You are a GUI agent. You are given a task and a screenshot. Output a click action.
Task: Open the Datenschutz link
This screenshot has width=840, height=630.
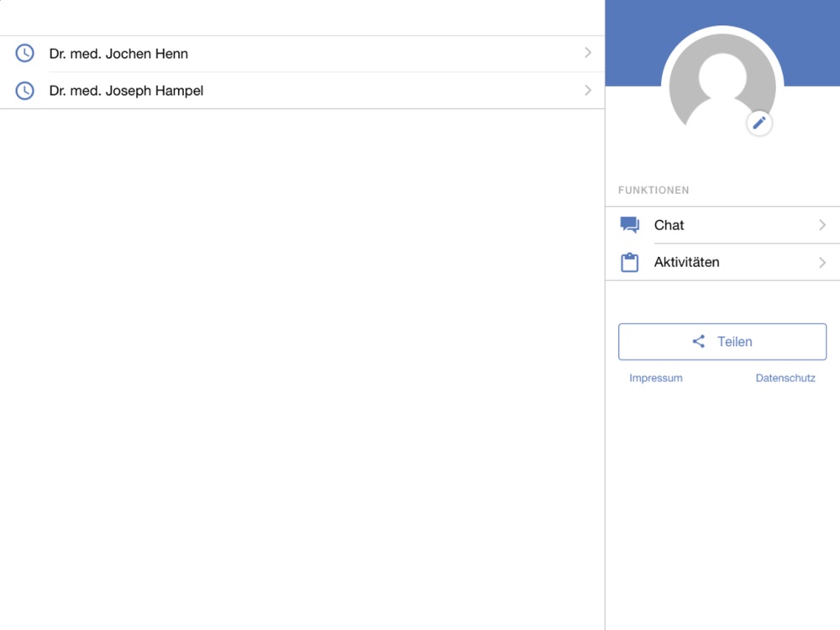pyautogui.click(x=785, y=378)
